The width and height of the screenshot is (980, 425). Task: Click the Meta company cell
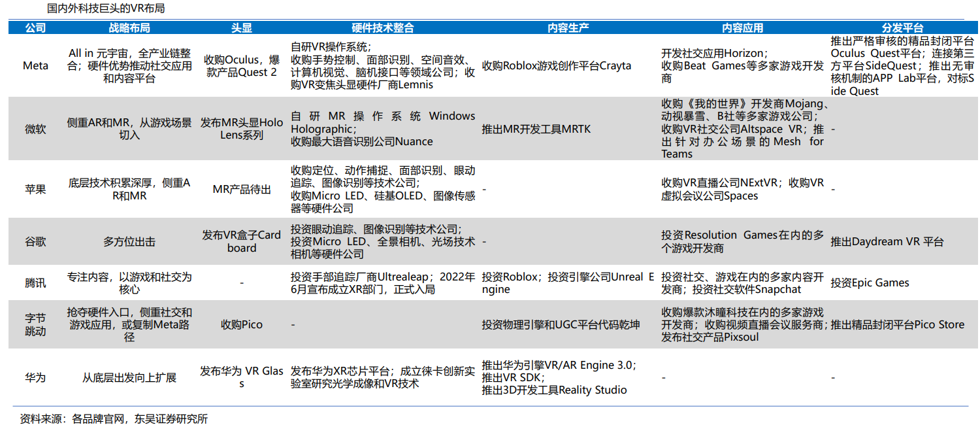[x=35, y=65]
